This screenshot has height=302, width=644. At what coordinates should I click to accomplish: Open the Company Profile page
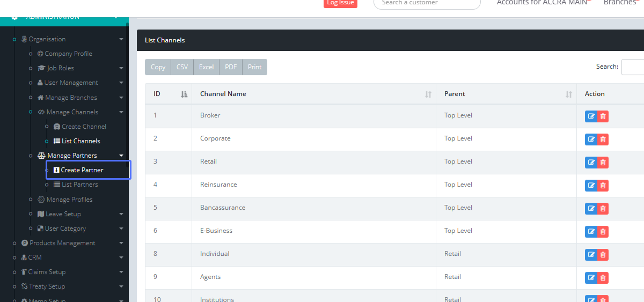[68, 54]
